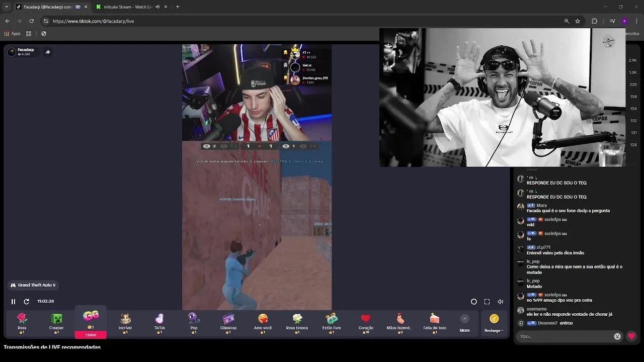
Task: Close the Facadarp TikTok tab
Action: coord(86,7)
